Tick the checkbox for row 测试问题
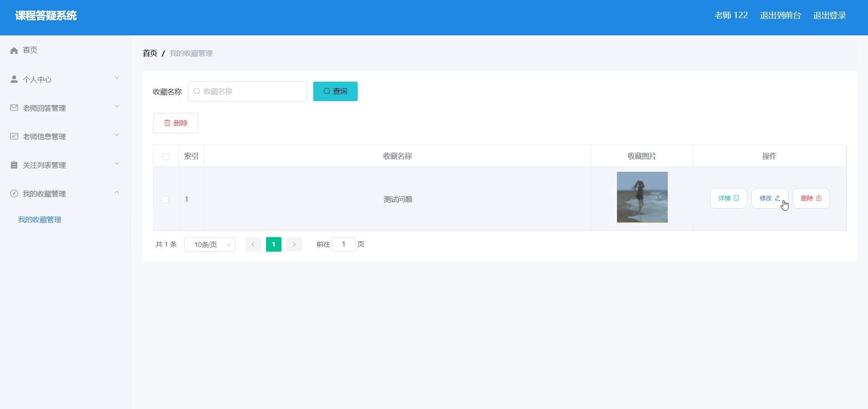Image resolution: width=868 pixels, height=409 pixels. point(165,200)
